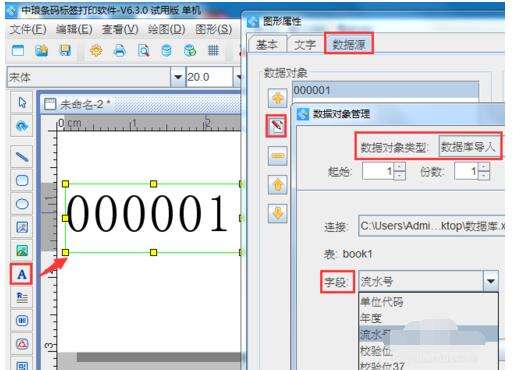Select the rich text tool icon

point(22,297)
